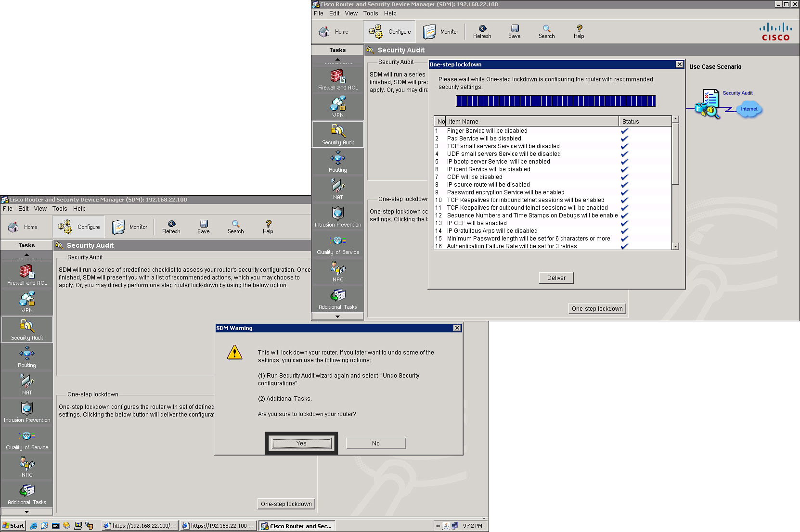This screenshot has width=800, height=532.
Task: Open Intrusion Prevention in upper window sidebar
Action: pos(338,216)
